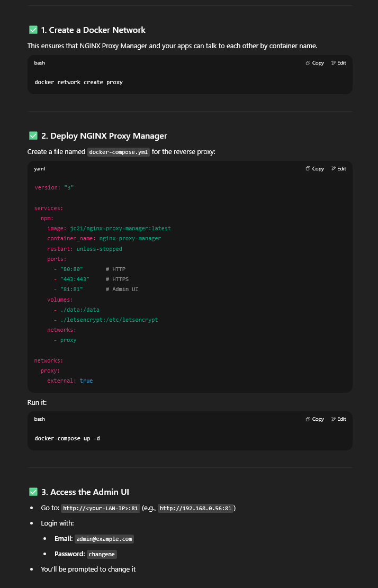The image size is (378, 588).
Task: Click inline code 'docker-compose.yml'
Action: (119, 152)
